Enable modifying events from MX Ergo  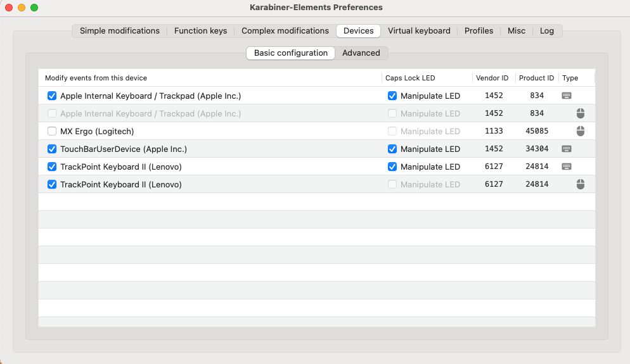coord(52,131)
